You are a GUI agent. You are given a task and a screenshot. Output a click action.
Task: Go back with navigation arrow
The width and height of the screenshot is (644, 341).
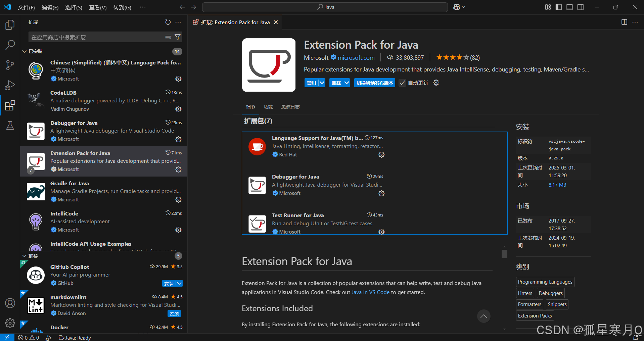(x=182, y=7)
